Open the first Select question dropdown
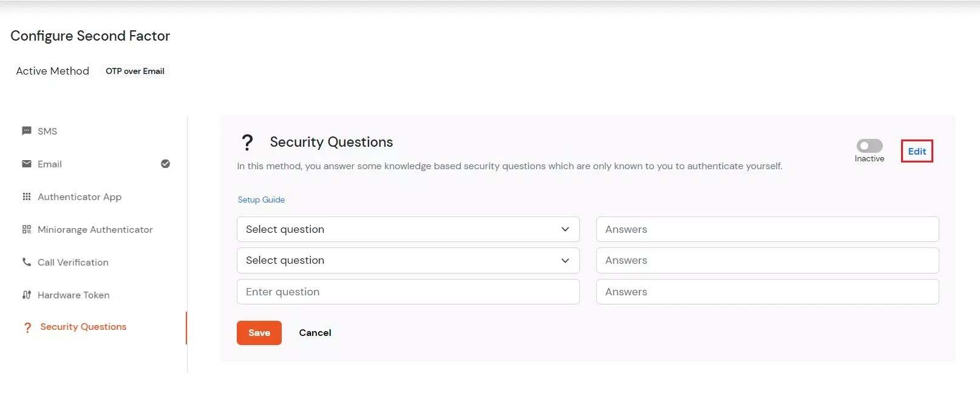 tap(408, 229)
